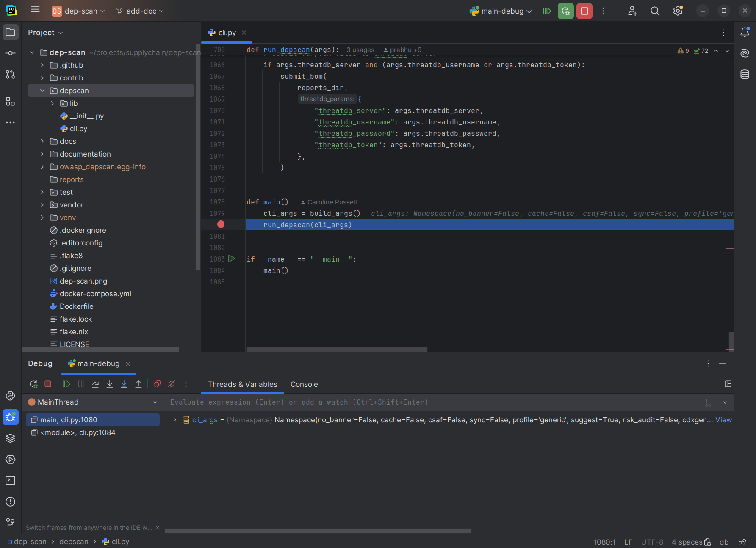Open the Terminal tool window
The image size is (756, 548).
(x=11, y=481)
